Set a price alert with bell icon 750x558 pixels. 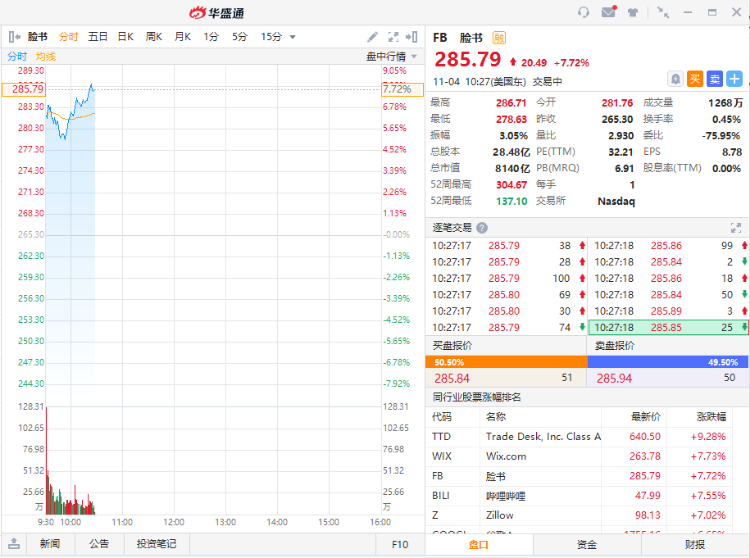tap(676, 78)
